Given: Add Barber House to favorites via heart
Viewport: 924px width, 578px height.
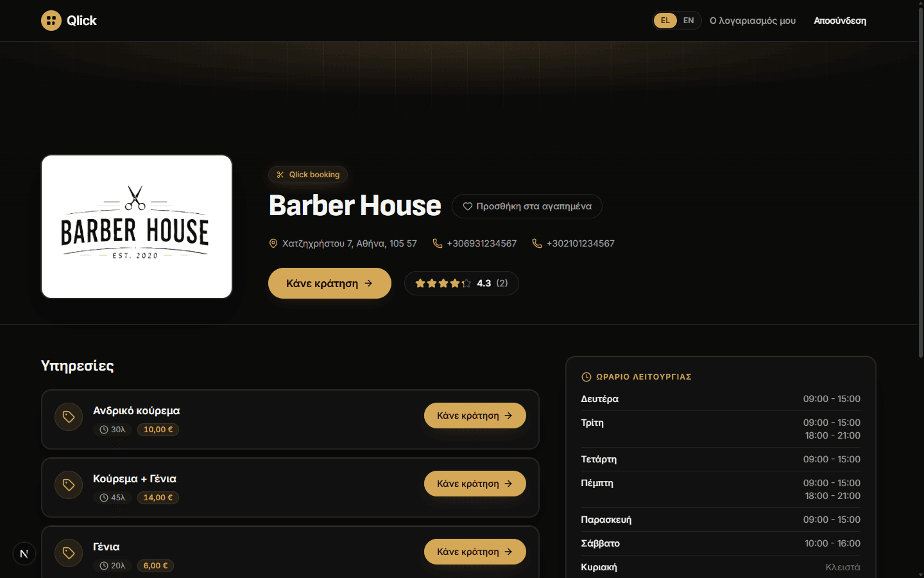Looking at the screenshot, I should (x=527, y=206).
